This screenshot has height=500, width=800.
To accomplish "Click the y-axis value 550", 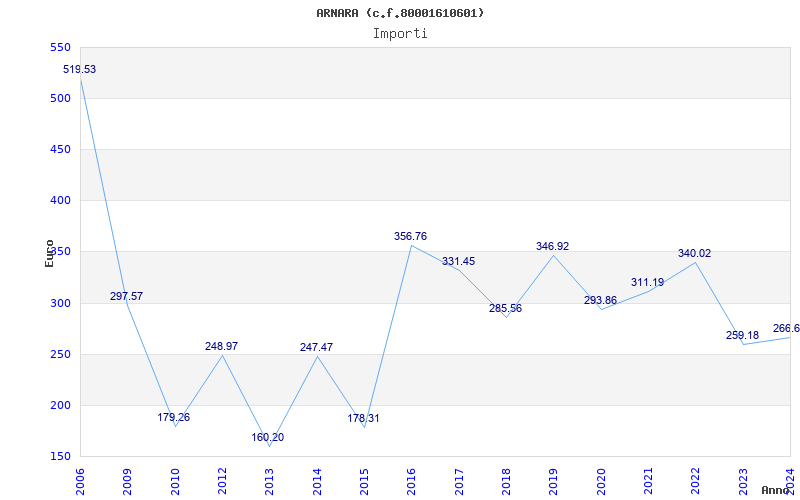I will coord(60,48).
